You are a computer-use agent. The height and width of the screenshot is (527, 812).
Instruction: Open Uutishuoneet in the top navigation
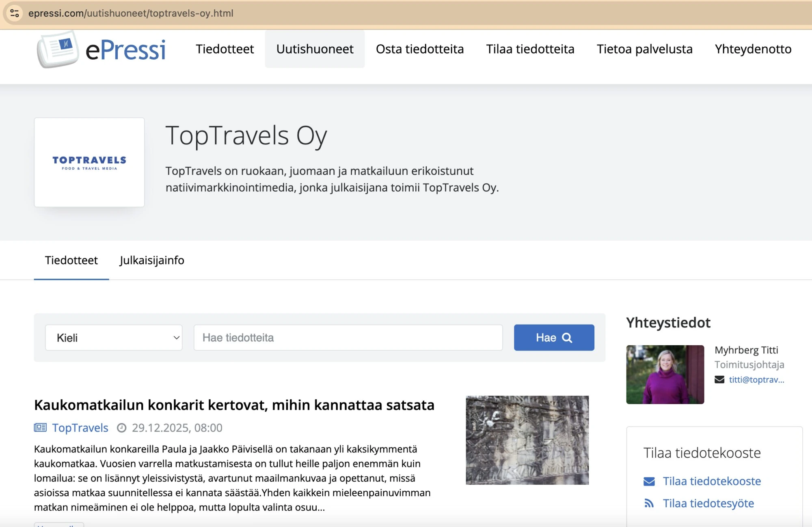click(x=315, y=49)
